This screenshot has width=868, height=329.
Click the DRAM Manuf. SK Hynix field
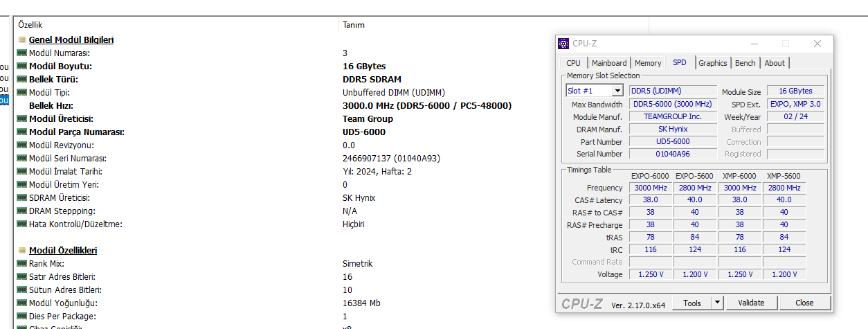pyautogui.click(x=673, y=129)
